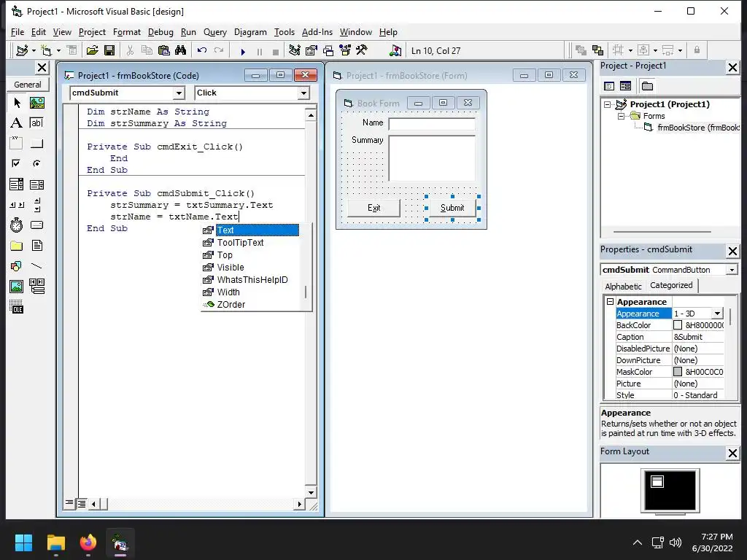This screenshot has height=560, width=747.
Task: Open Menu Editor from toolbar
Action: pos(72,50)
